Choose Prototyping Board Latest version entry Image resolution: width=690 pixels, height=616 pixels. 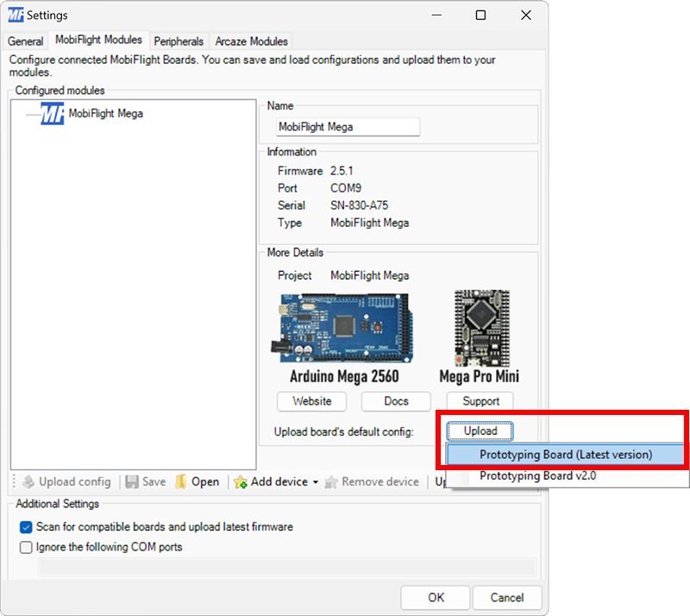point(565,453)
